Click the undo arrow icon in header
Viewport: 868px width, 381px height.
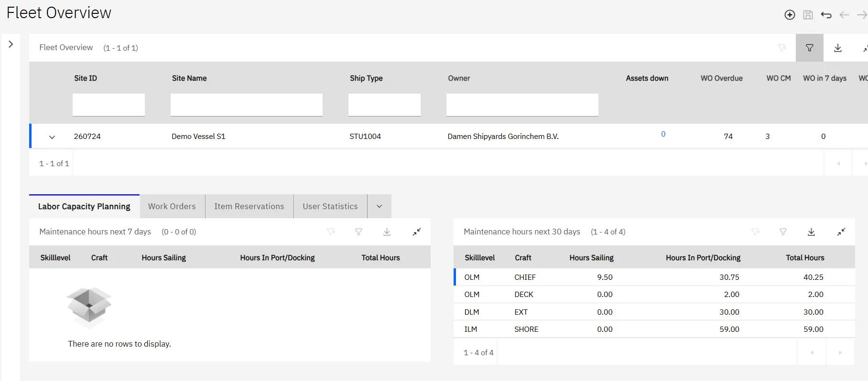point(826,15)
